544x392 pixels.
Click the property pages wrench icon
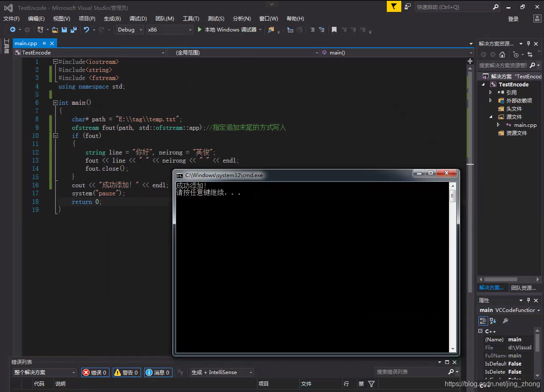[505, 320]
